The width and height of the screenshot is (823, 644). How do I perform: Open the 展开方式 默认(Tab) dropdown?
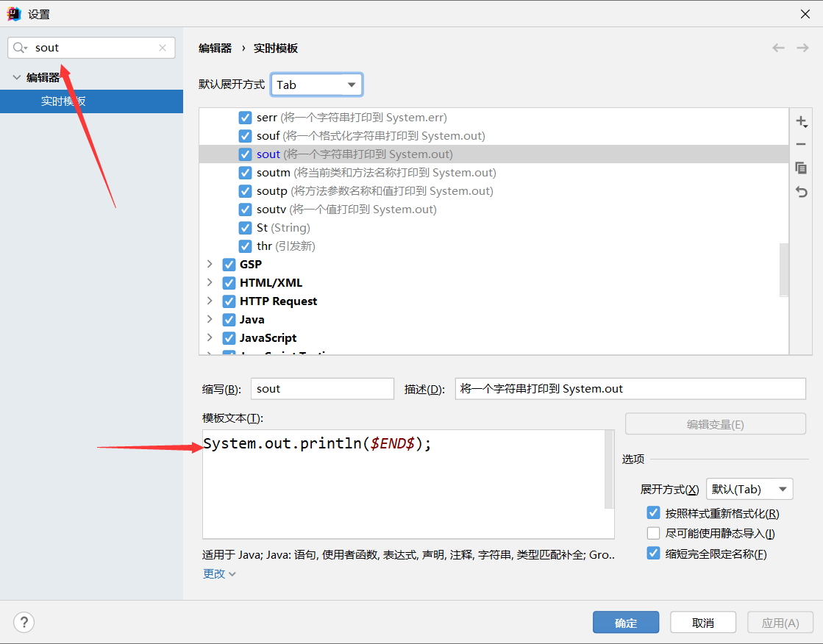[x=749, y=489]
